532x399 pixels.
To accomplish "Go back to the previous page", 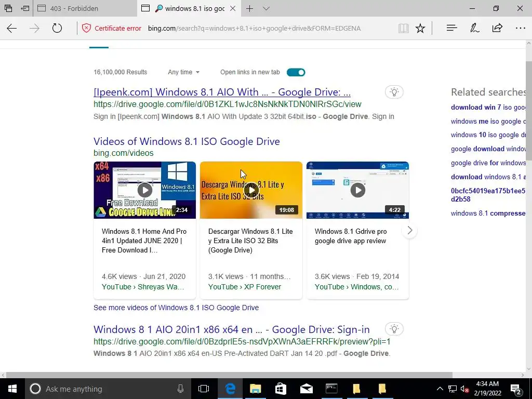I will (12, 28).
